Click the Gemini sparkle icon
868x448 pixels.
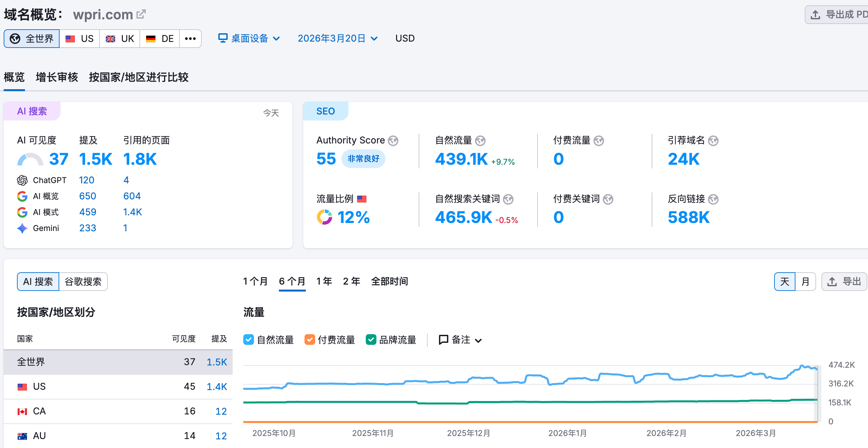click(22, 228)
